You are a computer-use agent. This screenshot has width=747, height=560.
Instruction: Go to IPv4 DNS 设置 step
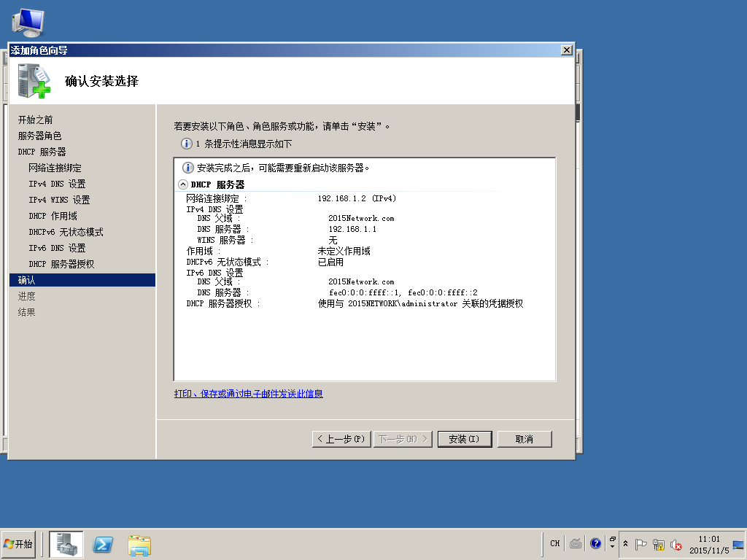pos(57,184)
